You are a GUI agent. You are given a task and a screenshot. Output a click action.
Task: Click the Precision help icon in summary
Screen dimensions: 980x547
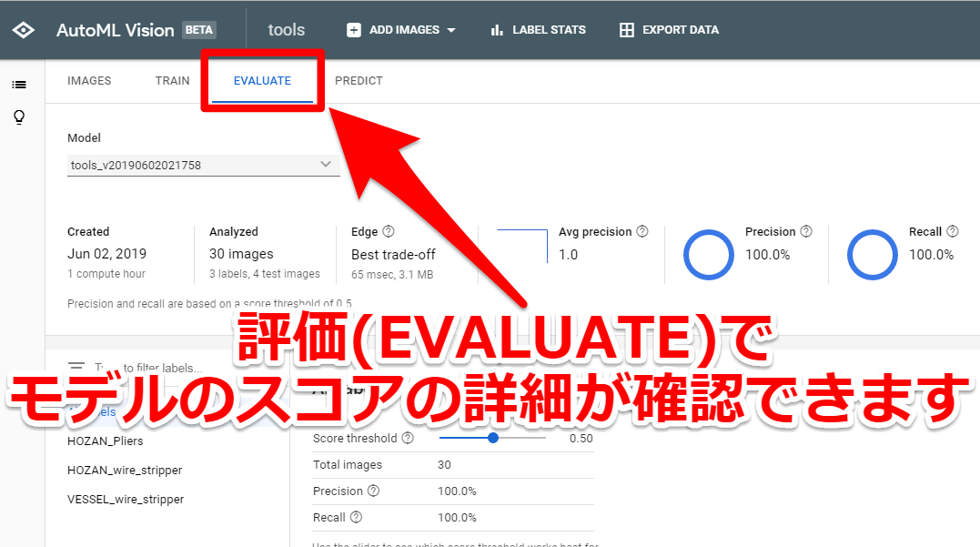pyautogui.click(x=804, y=231)
